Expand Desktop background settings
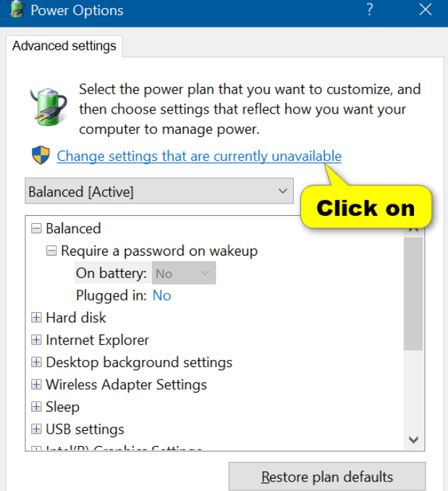The image size is (448, 491). pos(36,363)
